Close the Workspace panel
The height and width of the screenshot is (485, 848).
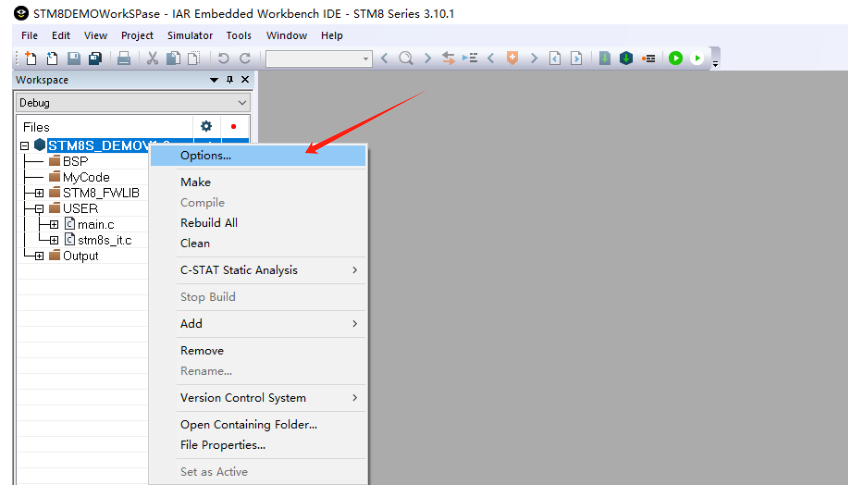(245, 80)
